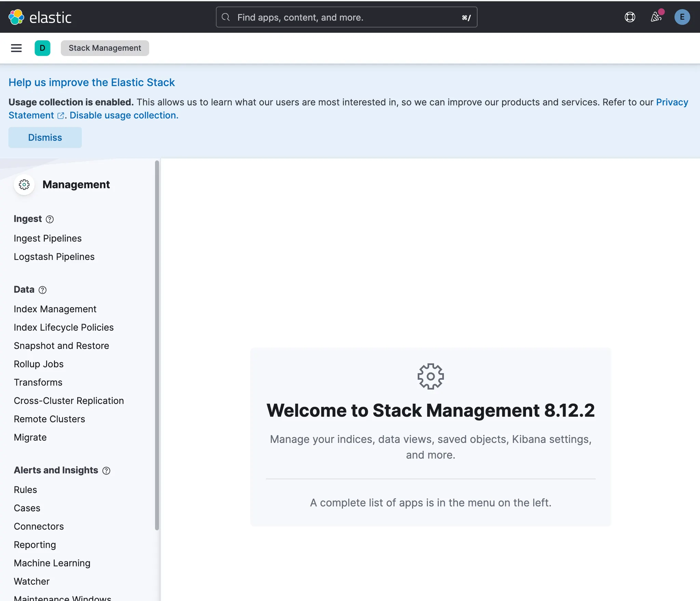
Task: Open the help menu lifebuoy icon
Action: 630,17
